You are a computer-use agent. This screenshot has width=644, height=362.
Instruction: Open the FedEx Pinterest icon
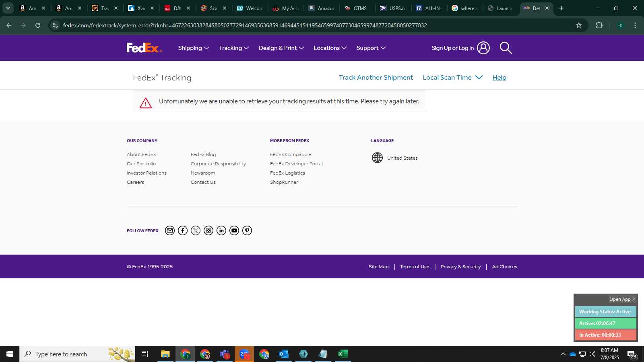pos(247,230)
